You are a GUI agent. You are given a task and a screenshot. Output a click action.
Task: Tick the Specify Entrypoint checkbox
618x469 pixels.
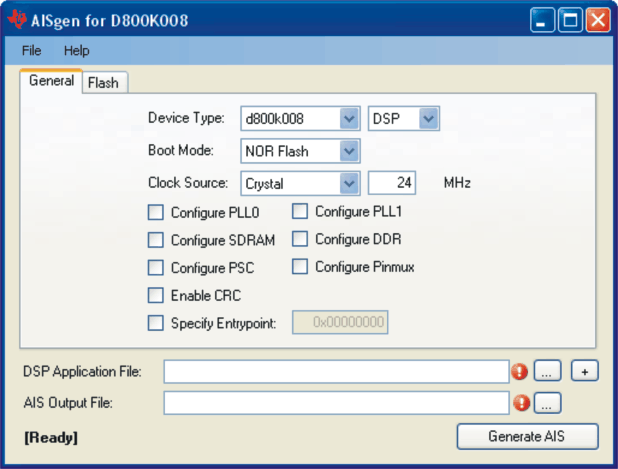pos(155,323)
